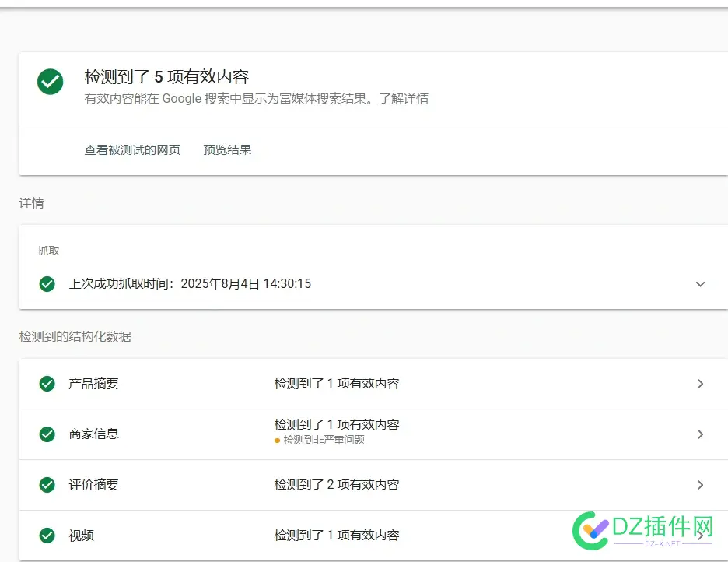Open 商家信息 details via right arrow
728x562 pixels.
click(701, 434)
